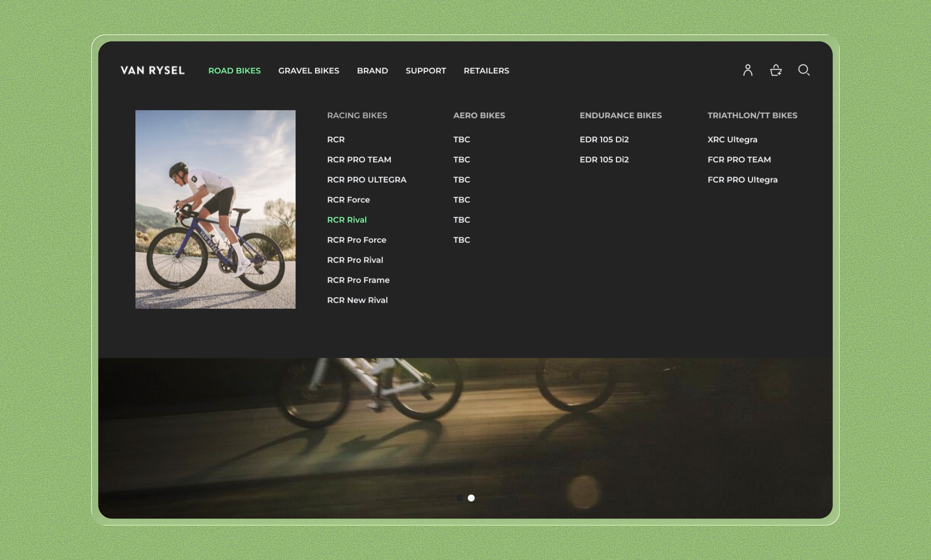The image size is (931, 560).
Task: Click the highlighted RCR Rival link
Action: (347, 220)
